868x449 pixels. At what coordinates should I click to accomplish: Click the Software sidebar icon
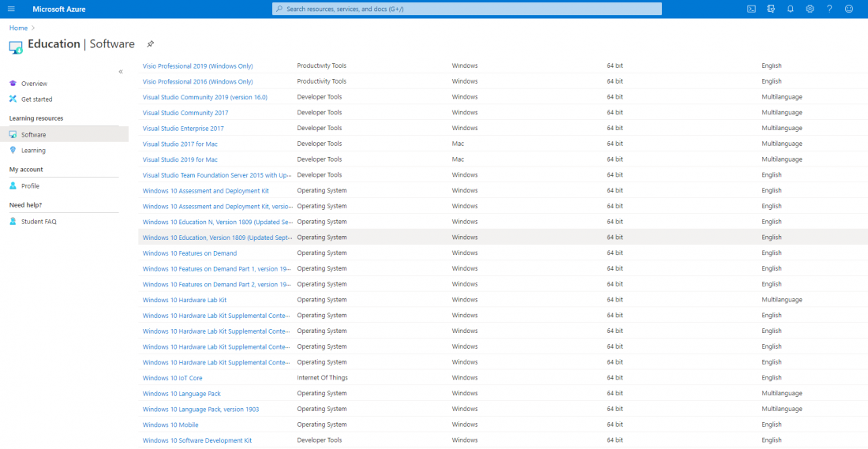click(x=13, y=134)
